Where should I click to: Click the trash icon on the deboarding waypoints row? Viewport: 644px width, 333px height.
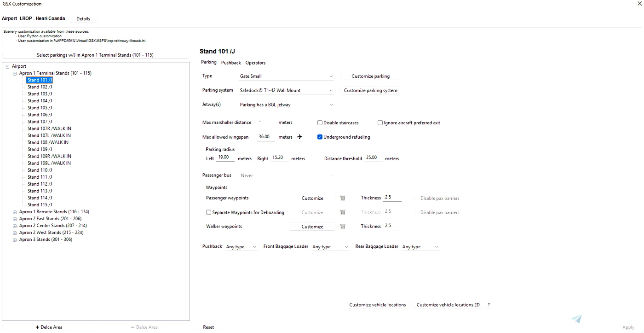342,212
